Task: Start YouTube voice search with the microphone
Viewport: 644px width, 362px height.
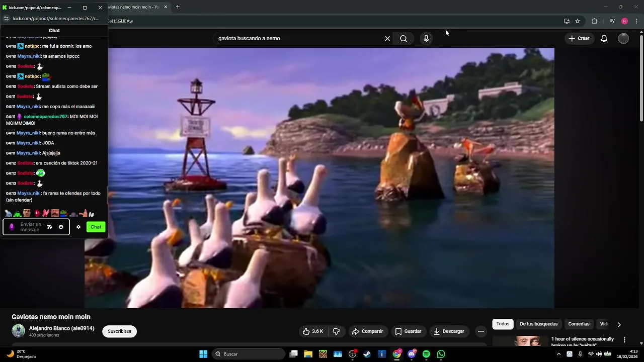Action: pyautogui.click(x=426, y=38)
